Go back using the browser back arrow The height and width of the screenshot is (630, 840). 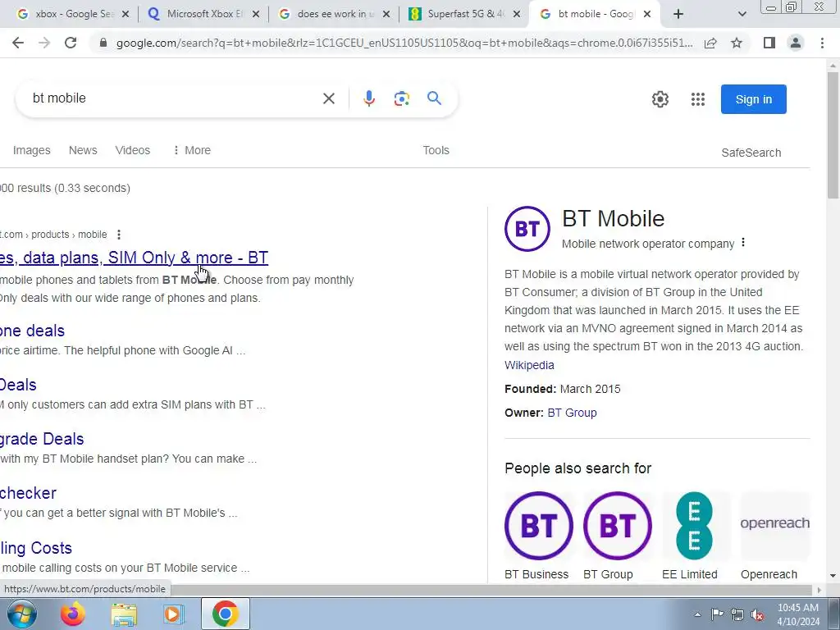tap(18, 43)
